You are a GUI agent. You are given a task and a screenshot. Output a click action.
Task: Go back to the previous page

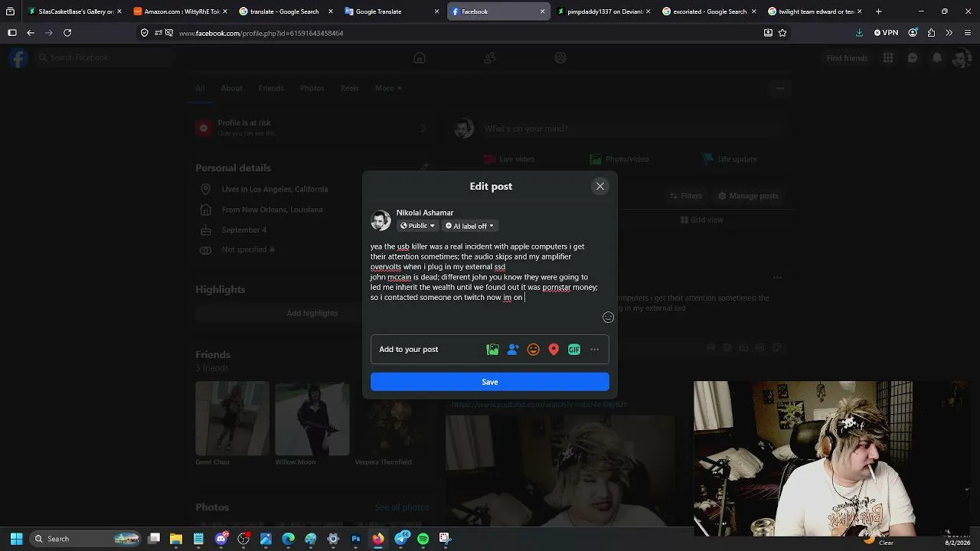pyautogui.click(x=31, y=33)
